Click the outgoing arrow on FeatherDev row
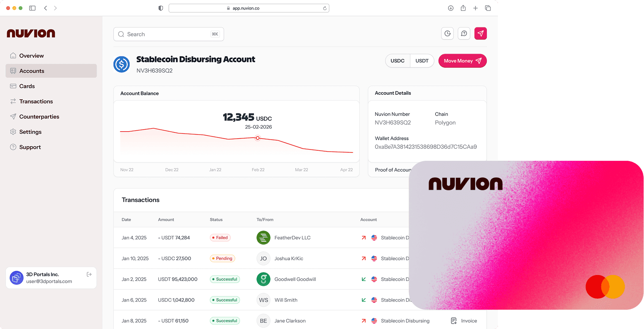This screenshot has height=329, width=644. click(363, 238)
